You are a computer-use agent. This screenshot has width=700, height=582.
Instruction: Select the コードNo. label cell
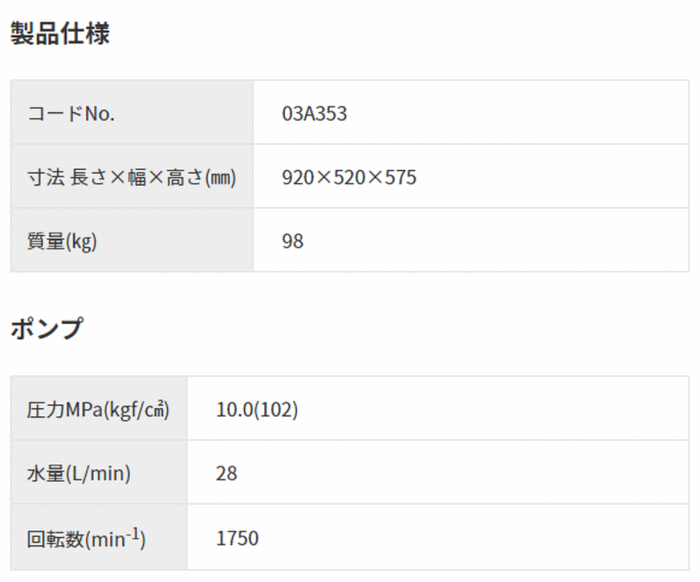pyautogui.click(x=71, y=113)
